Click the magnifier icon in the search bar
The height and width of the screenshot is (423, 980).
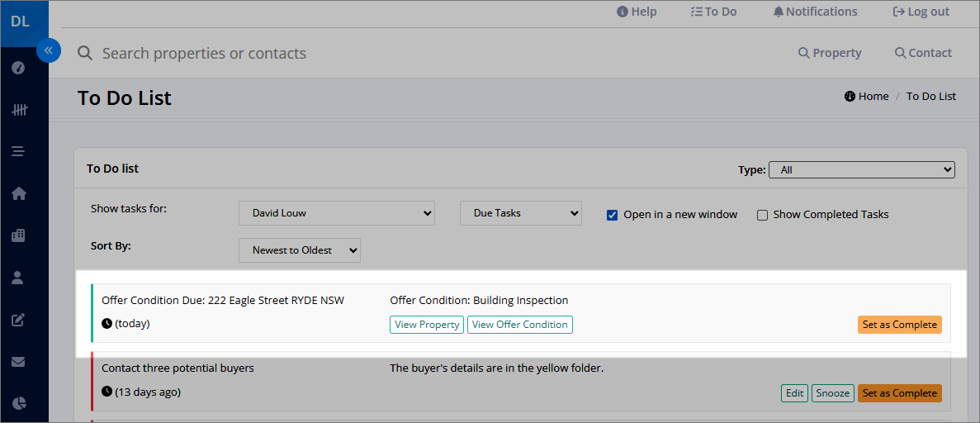coord(85,53)
